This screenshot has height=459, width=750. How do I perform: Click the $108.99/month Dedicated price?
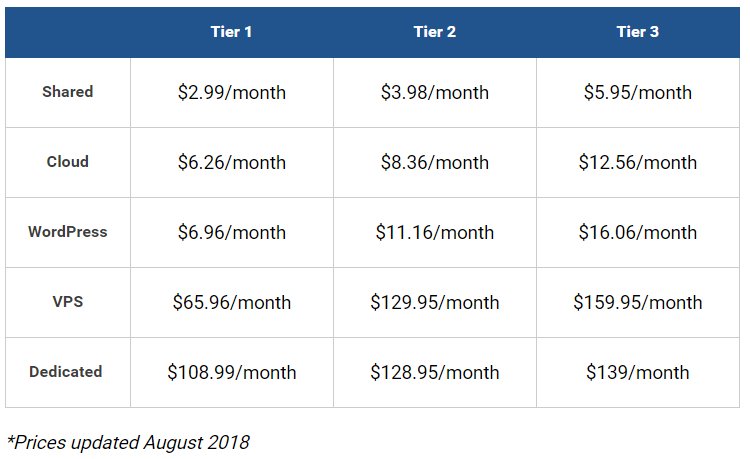pos(232,372)
